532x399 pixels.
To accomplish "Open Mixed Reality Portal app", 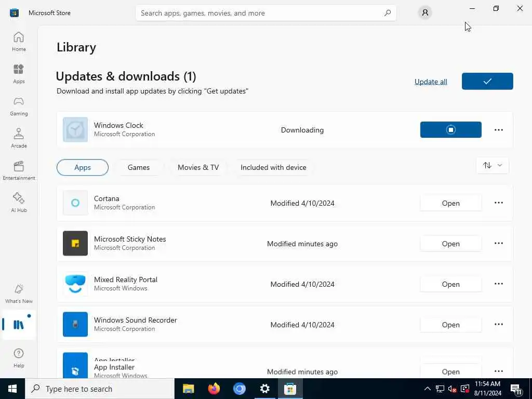I will click(450, 284).
